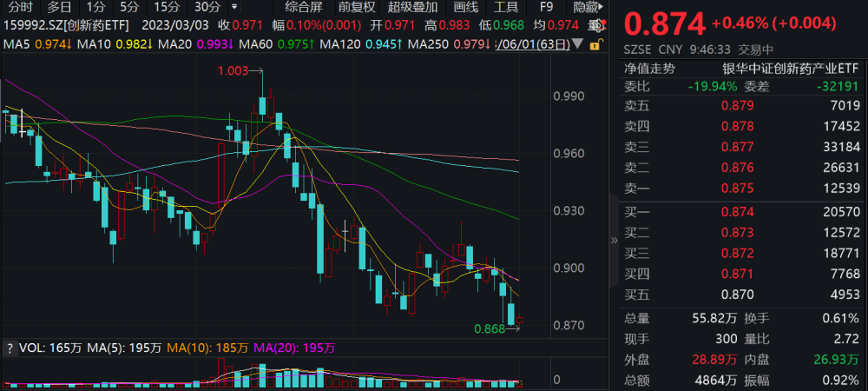Select the 0.868 low price marker
868x391 pixels.
click(490, 329)
